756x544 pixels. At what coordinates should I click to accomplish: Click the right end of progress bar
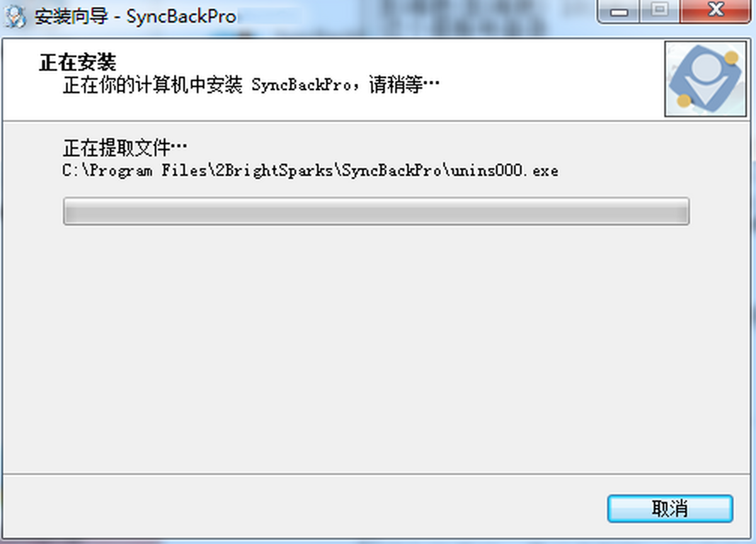pos(682,211)
